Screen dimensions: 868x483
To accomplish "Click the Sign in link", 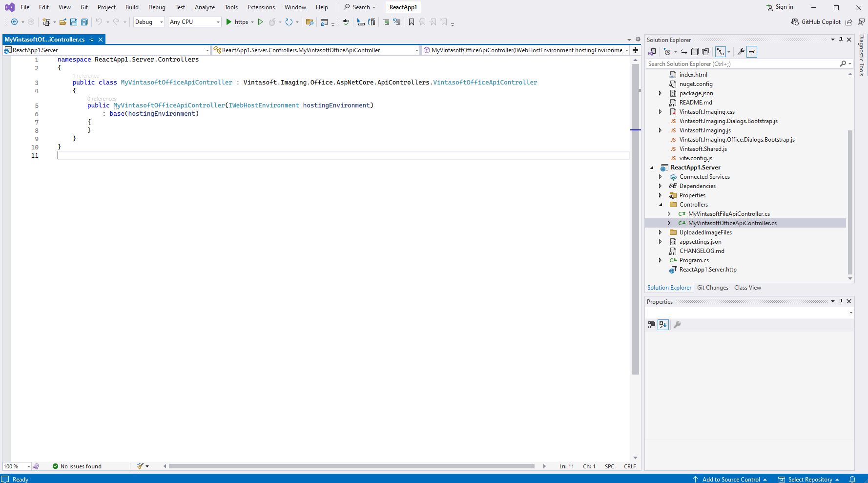I will (784, 7).
